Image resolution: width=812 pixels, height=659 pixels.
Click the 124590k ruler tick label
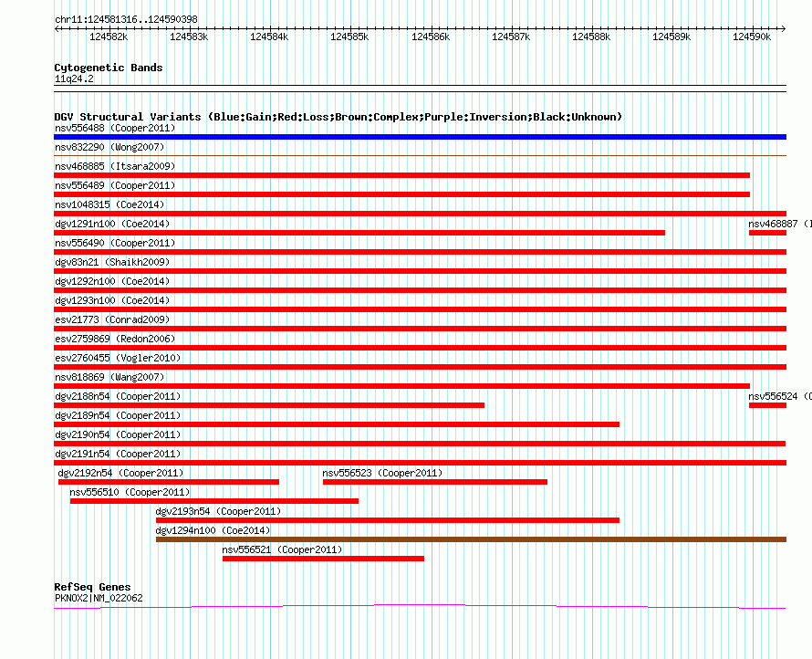pyautogui.click(x=752, y=37)
